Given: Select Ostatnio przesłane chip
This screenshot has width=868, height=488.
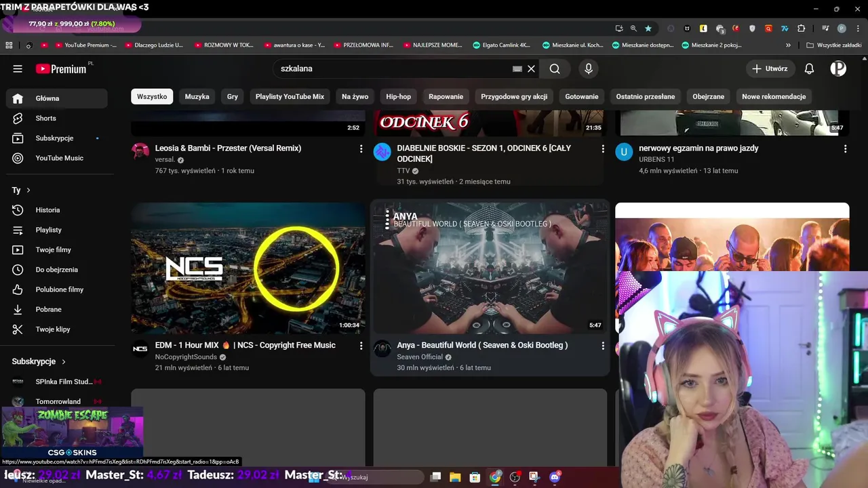Looking at the screenshot, I should [646, 97].
